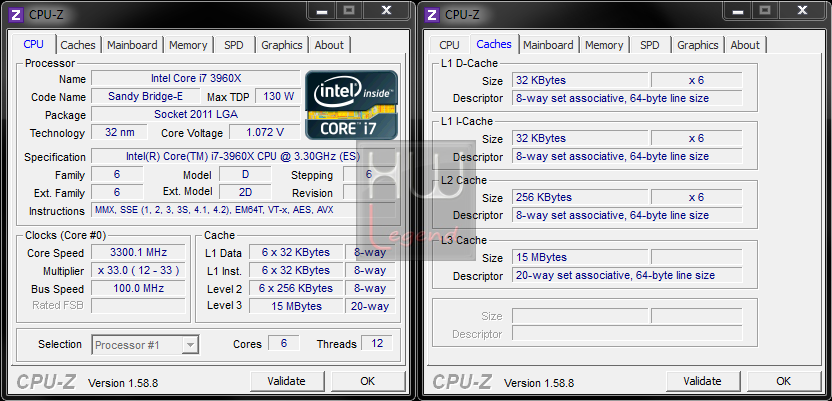Click Bus Speed value 100.0 MHz
Viewport: 832px width, 401px height.
138,289
